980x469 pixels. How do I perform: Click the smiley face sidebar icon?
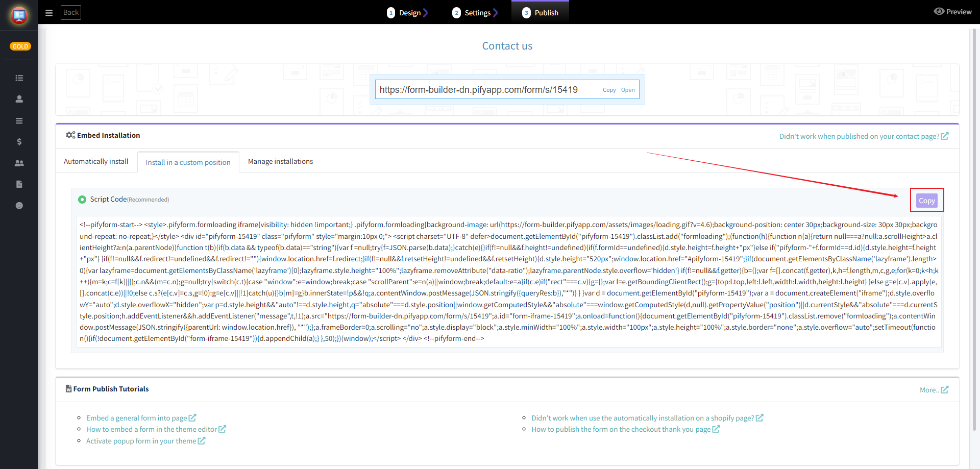tap(19, 206)
